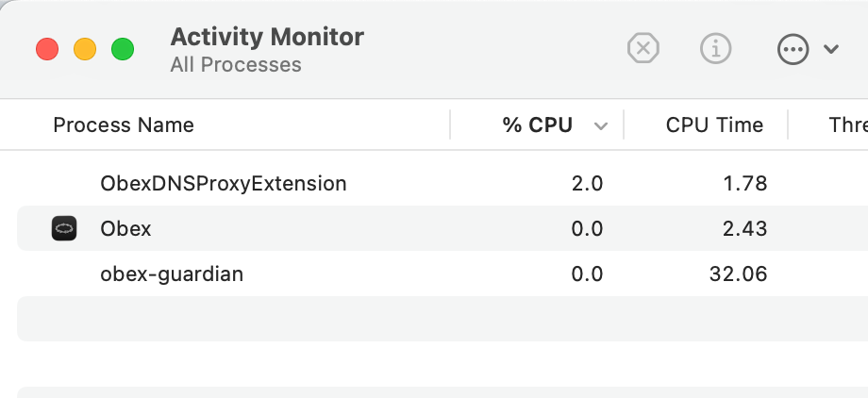Image resolution: width=868 pixels, height=398 pixels.
Task: Expand the chevron beside the ellipsis button
Action: 831,49
